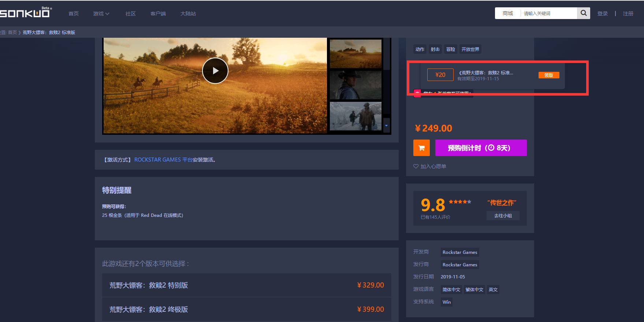Open 客户端 navigation item

coord(158,14)
